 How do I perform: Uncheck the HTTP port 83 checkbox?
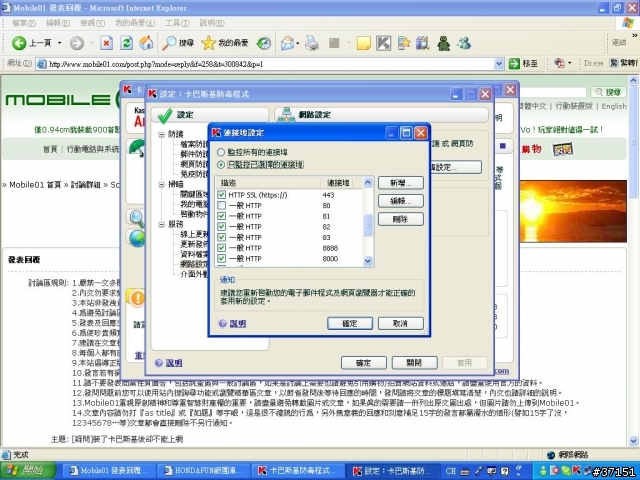222,237
